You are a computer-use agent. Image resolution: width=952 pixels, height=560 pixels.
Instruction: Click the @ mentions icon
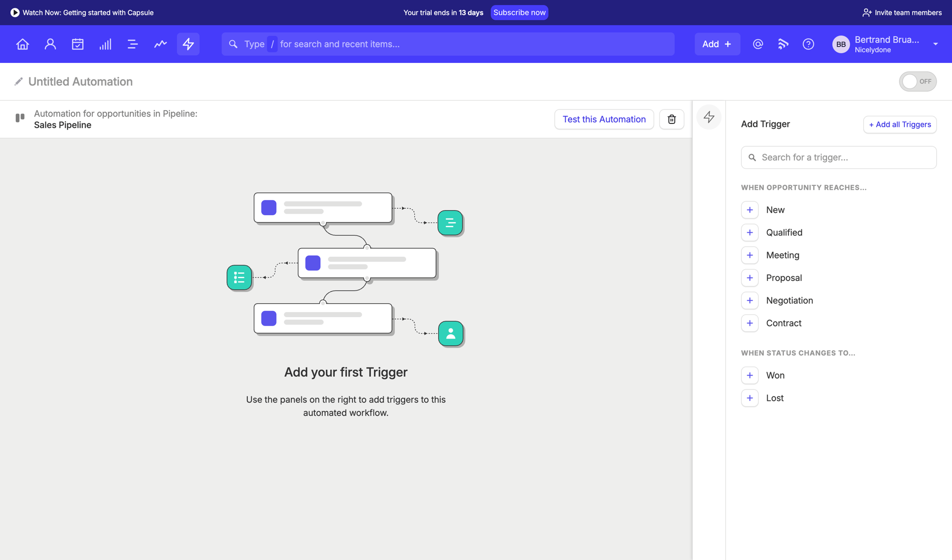coord(758,44)
